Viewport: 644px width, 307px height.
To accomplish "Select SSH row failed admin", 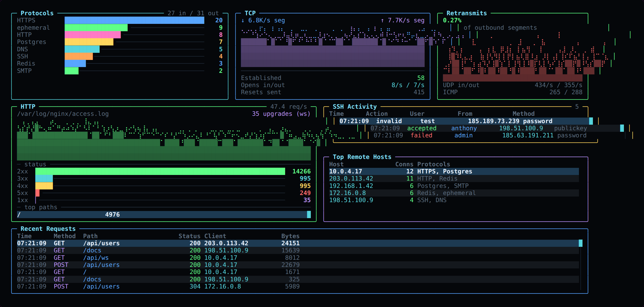I will pyautogui.click(x=498, y=135).
